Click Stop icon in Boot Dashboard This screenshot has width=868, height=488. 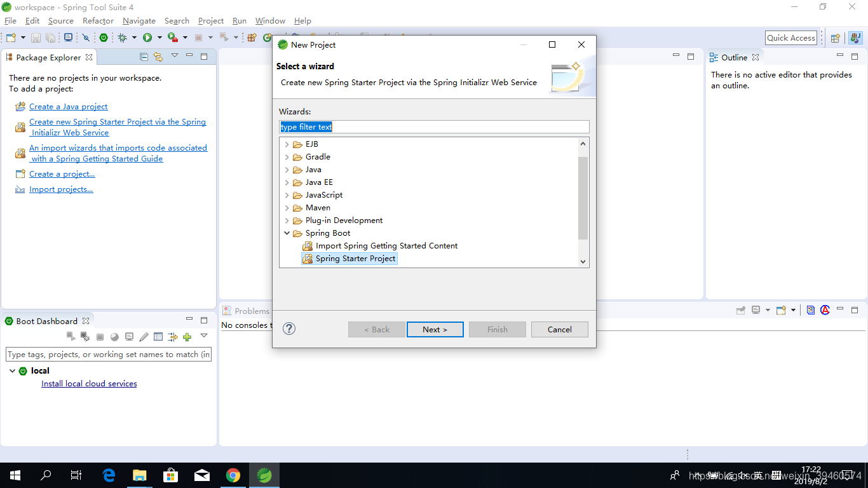tap(100, 337)
